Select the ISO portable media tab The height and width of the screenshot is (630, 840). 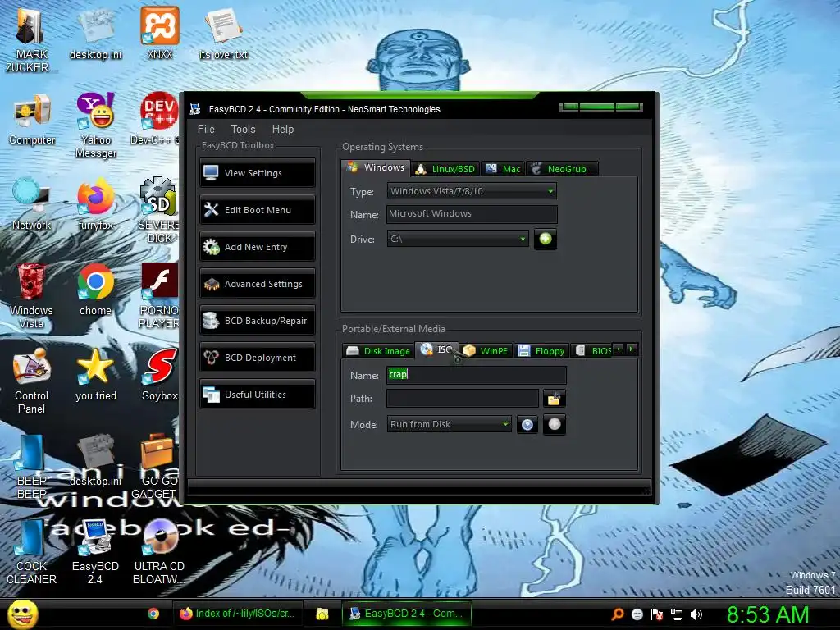coord(436,349)
